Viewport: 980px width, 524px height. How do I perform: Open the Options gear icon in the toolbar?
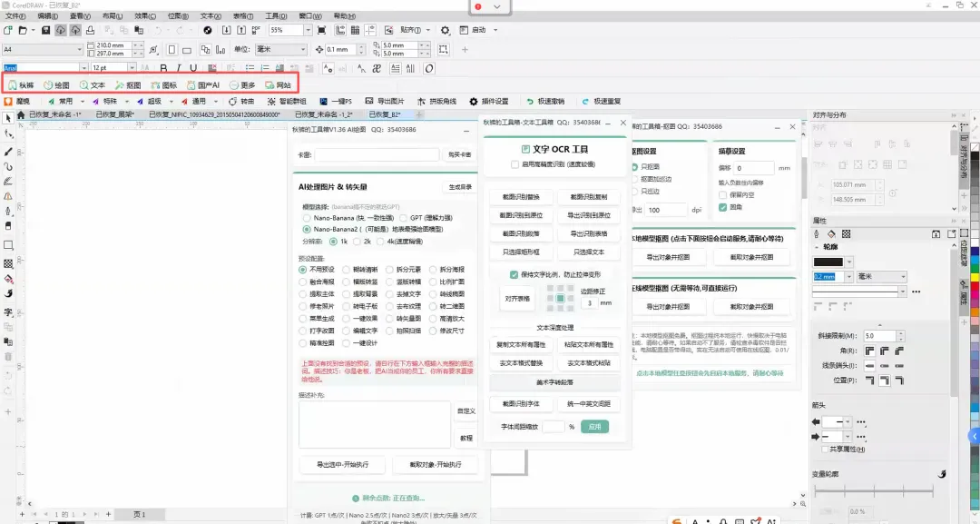(445, 30)
